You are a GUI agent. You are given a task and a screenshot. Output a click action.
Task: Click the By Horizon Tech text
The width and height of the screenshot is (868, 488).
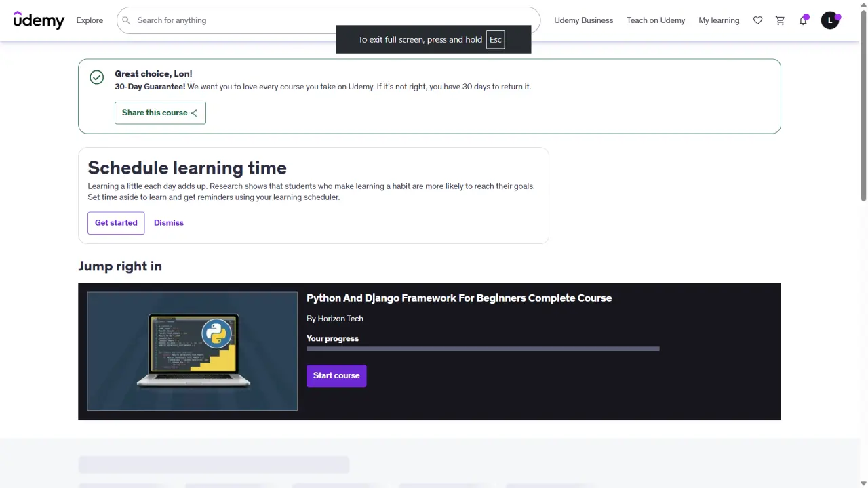point(335,319)
